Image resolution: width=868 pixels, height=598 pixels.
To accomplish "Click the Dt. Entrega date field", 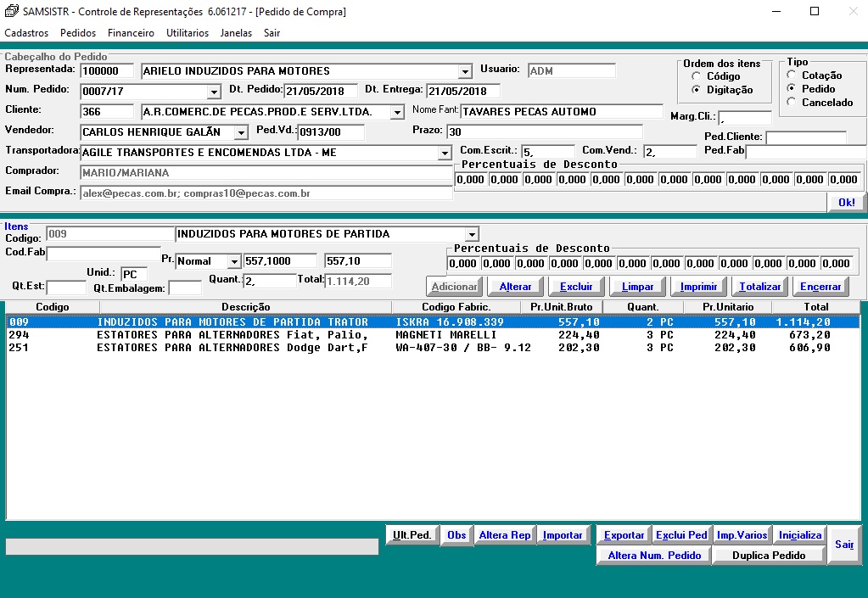I will pos(463,92).
